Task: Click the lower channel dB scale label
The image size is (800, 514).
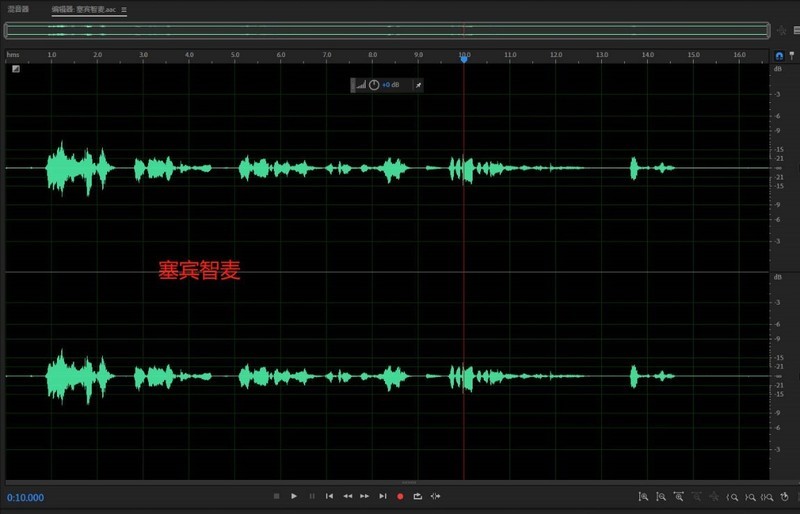Action: [x=778, y=277]
